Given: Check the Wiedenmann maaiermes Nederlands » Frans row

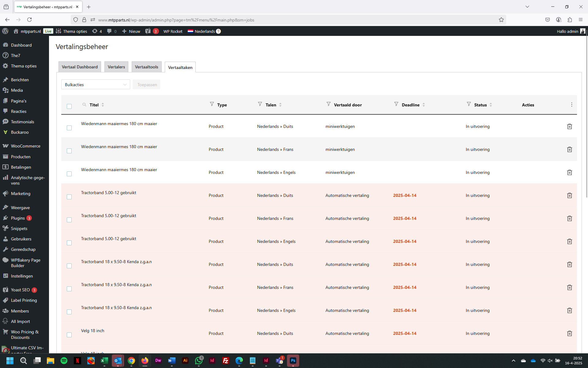Looking at the screenshot, I should 69,151.
